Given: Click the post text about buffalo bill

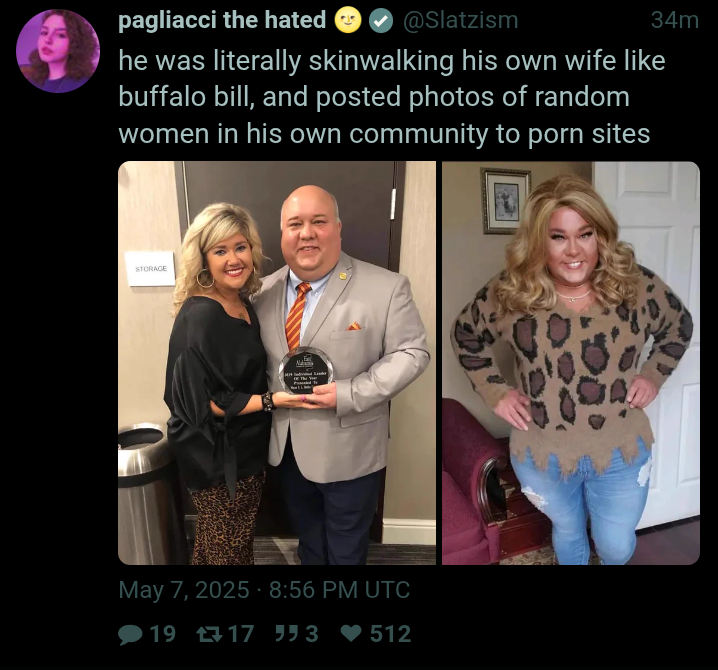Looking at the screenshot, I should [x=392, y=97].
